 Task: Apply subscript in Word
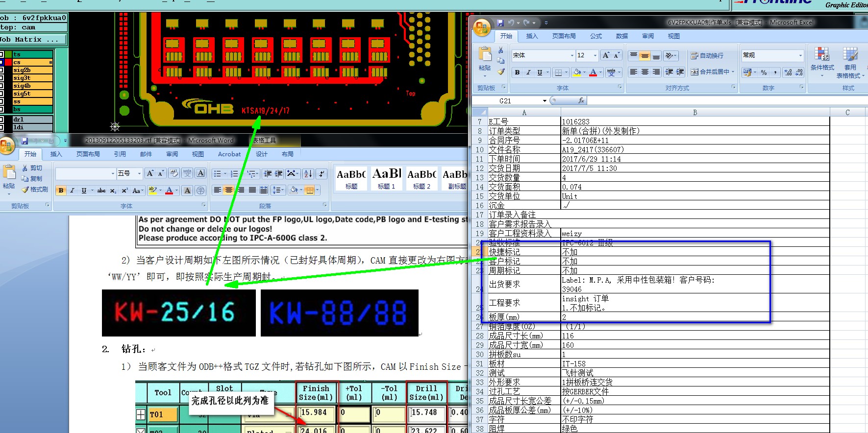(113, 191)
